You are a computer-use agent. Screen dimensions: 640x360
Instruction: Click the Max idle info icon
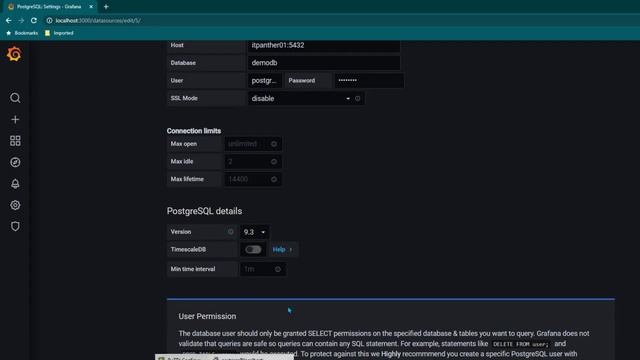tap(274, 162)
